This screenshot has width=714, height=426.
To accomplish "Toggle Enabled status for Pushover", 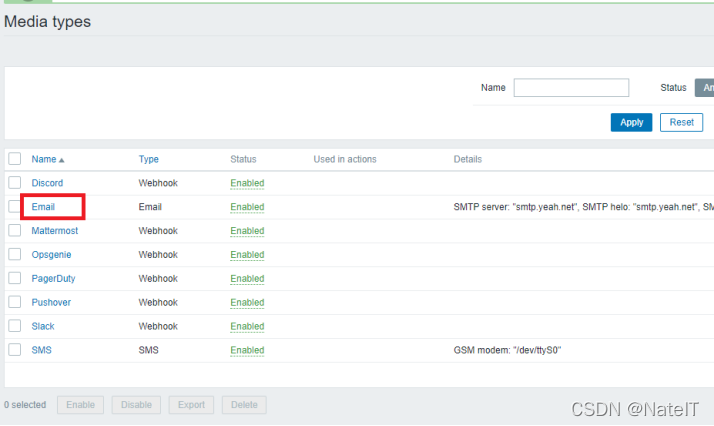I will tap(247, 302).
